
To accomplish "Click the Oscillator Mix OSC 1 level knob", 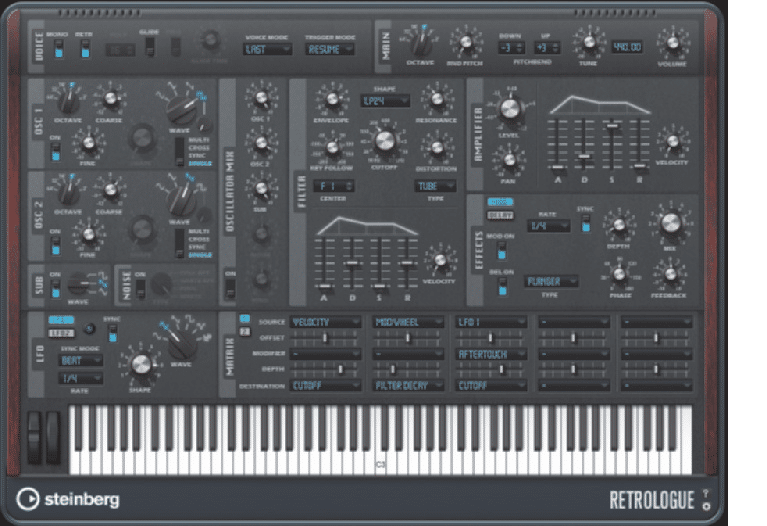I will point(261,98).
